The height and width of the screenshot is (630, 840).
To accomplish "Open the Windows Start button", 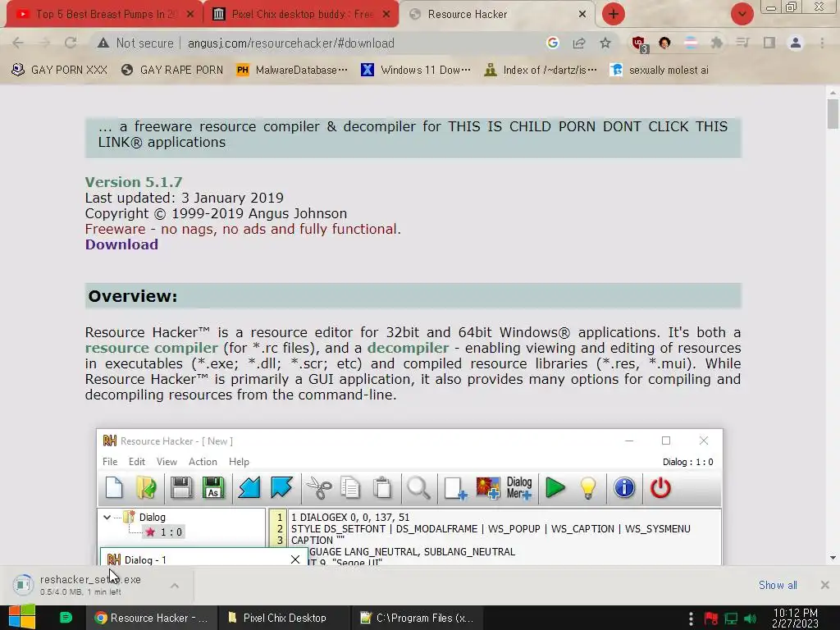I will pyautogui.click(x=22, y=618).
